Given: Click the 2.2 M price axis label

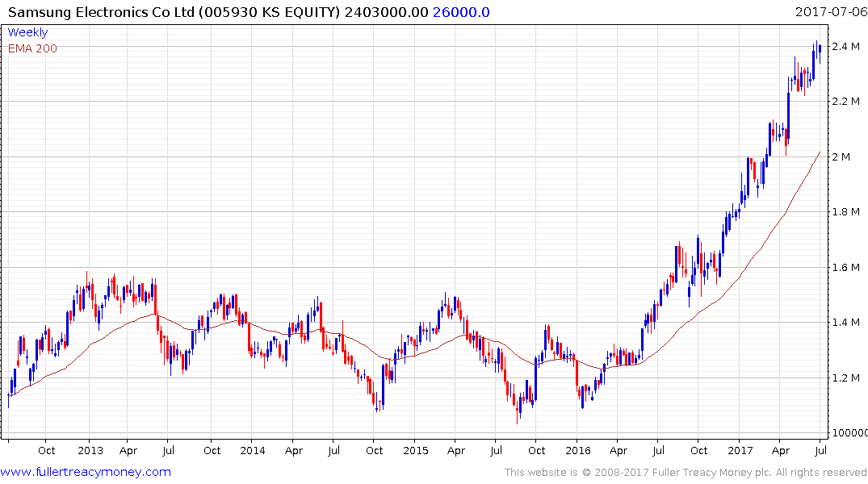Looking at the screenshot, I should [x=846, y=101].
